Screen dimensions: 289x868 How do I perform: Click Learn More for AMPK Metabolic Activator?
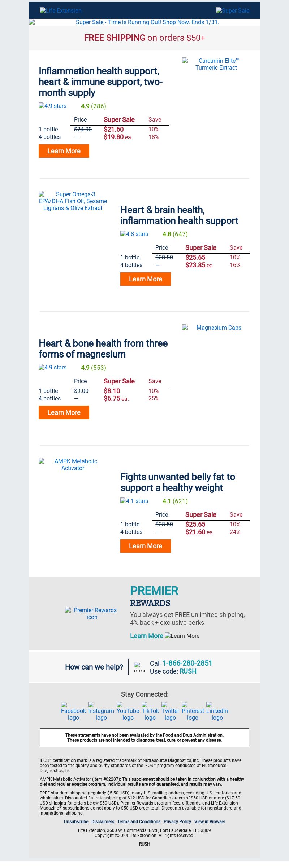pos(146,546)
